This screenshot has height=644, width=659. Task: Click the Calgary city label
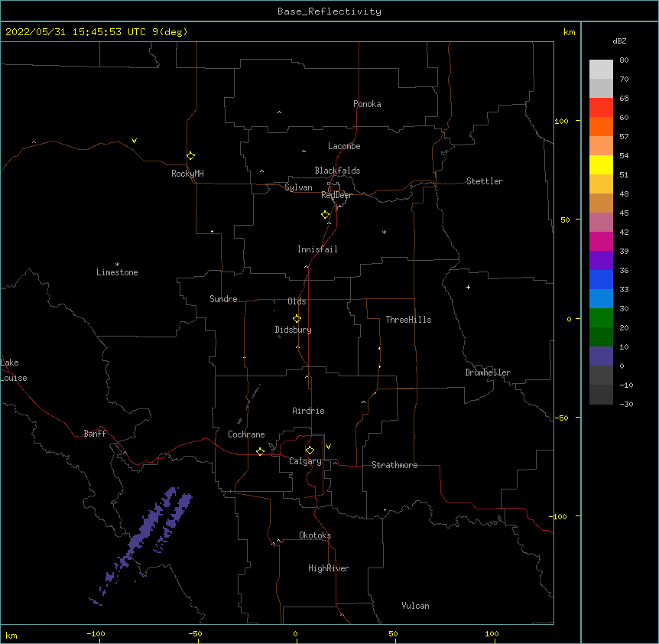click(x=305, y=461)
